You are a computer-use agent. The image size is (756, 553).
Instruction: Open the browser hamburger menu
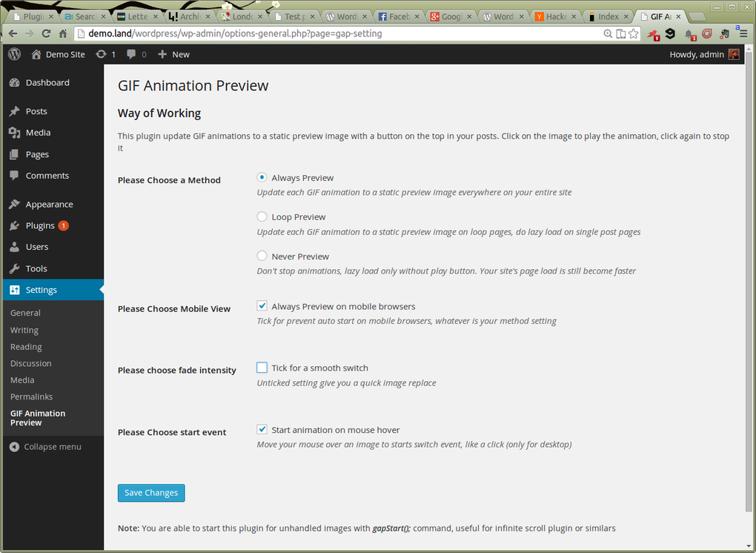click(742, 33)
